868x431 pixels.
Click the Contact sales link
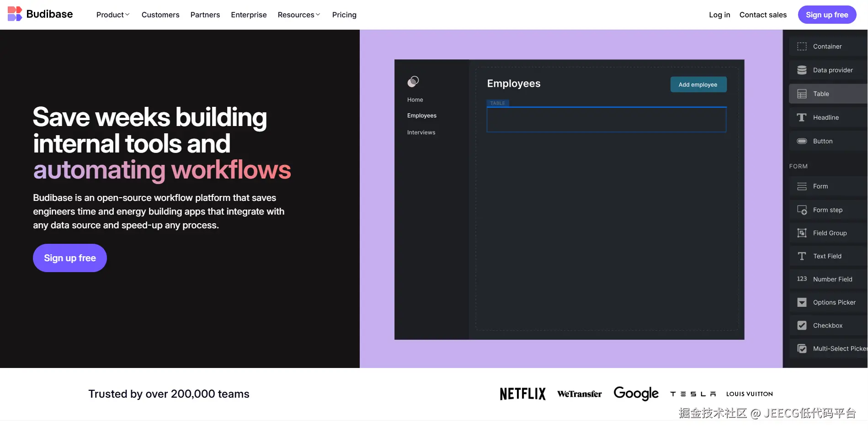pos(763,15)
